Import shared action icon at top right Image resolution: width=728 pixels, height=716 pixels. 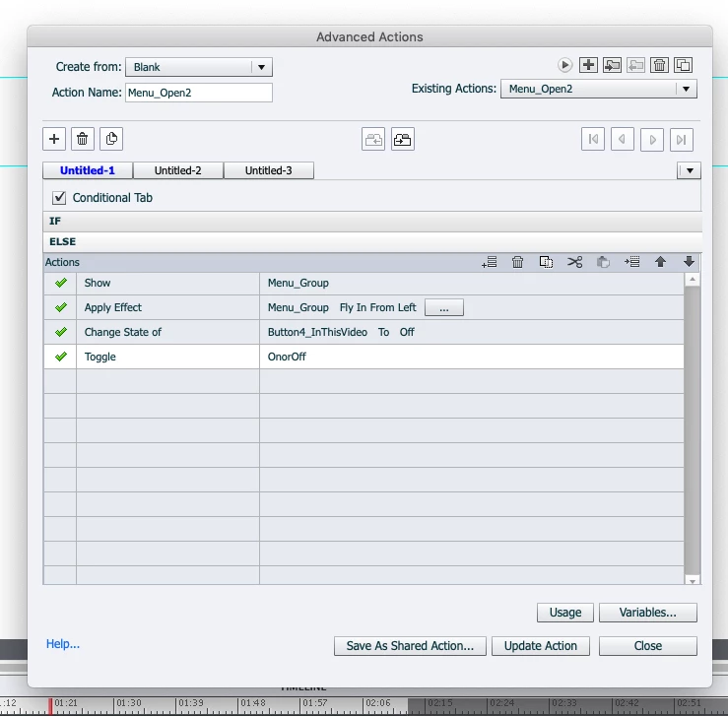612,65
